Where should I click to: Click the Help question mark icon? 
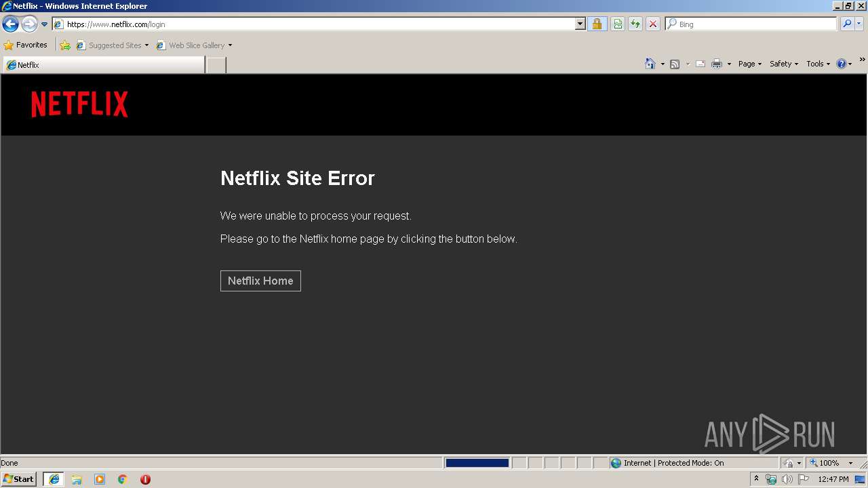click(x=842, y=64)
